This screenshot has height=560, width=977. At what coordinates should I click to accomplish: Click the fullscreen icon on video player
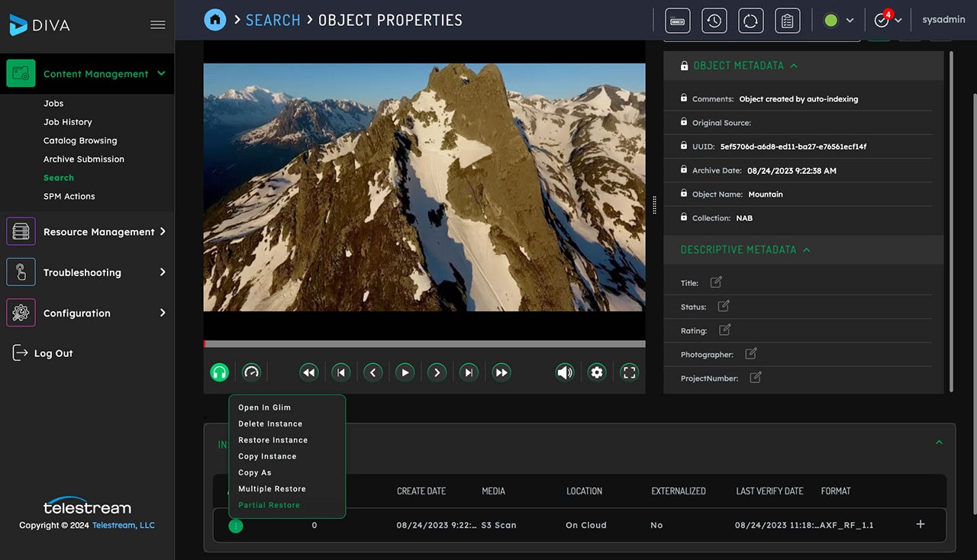(629, 372)
